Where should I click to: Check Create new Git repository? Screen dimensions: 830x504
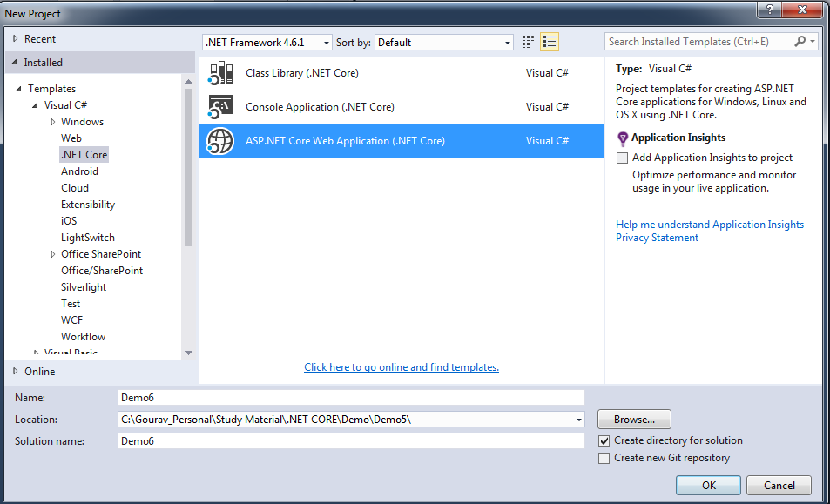(604, 458)
